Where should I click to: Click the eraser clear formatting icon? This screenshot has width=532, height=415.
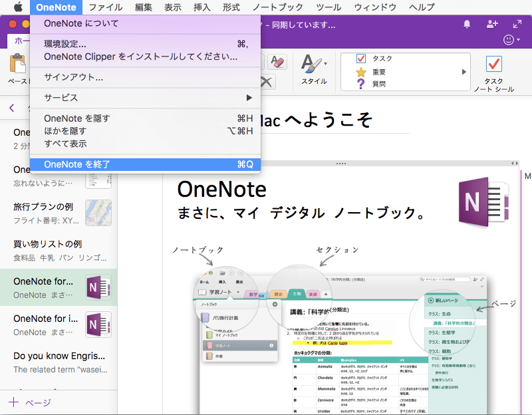[278, 62]
